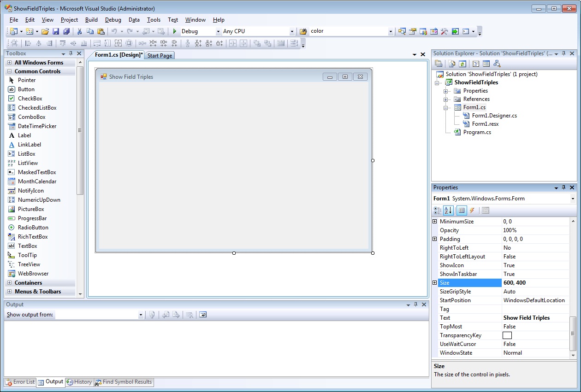Pin the Toolbox panel with the auto-hide pin
This screenshot has height=392, width=581.
(x=71, y=53)
